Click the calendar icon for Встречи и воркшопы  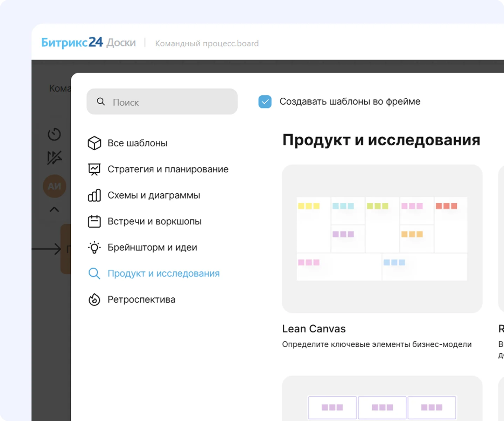pos(94,221)
